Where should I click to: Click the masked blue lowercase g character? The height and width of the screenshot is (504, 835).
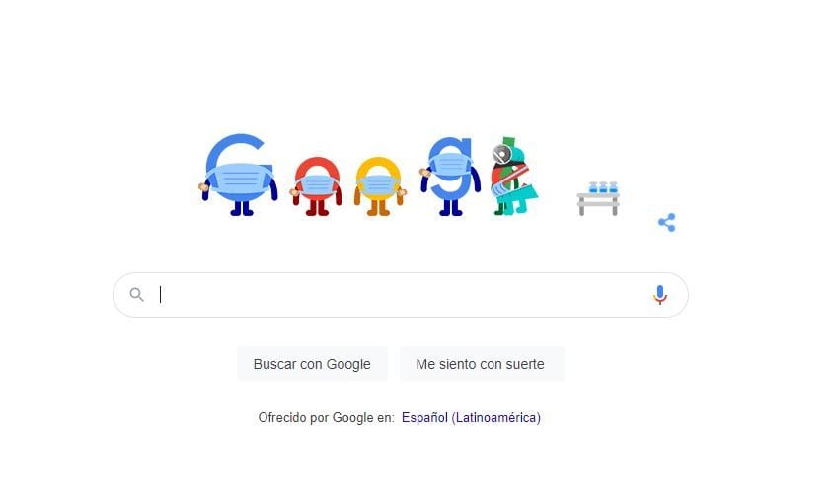(x=450, y=177)
